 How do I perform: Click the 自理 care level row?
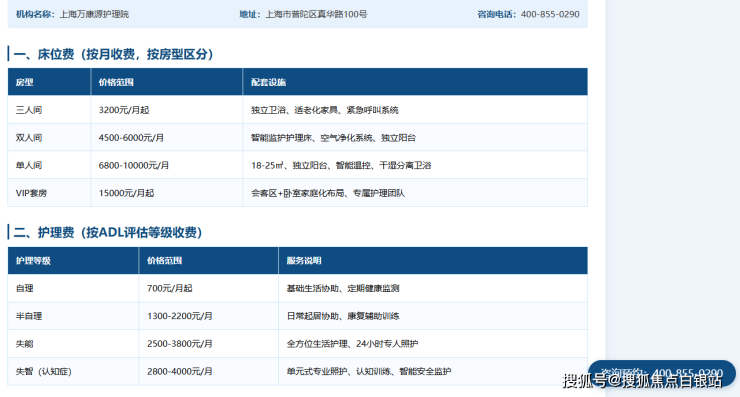297,288
